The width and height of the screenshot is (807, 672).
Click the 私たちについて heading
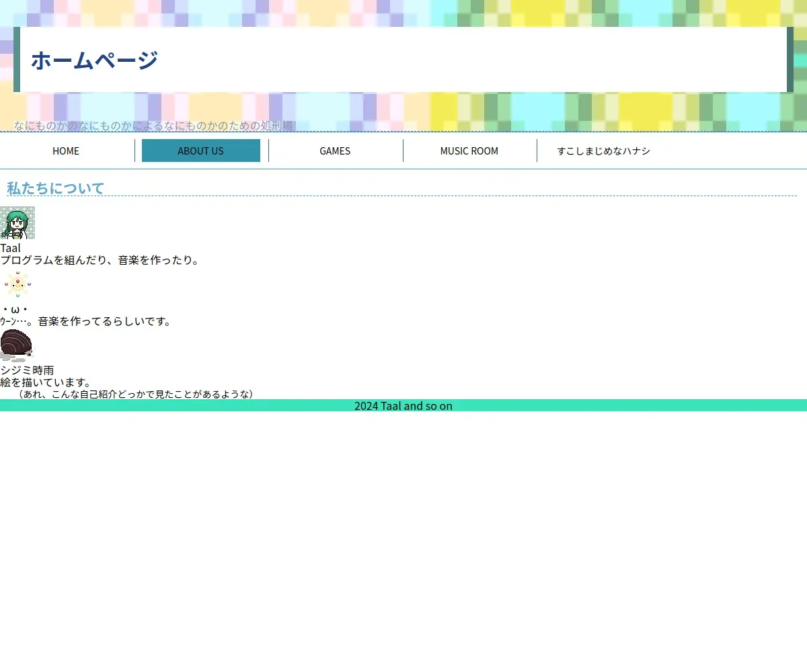pyautogui.click(x=55, y=188)
